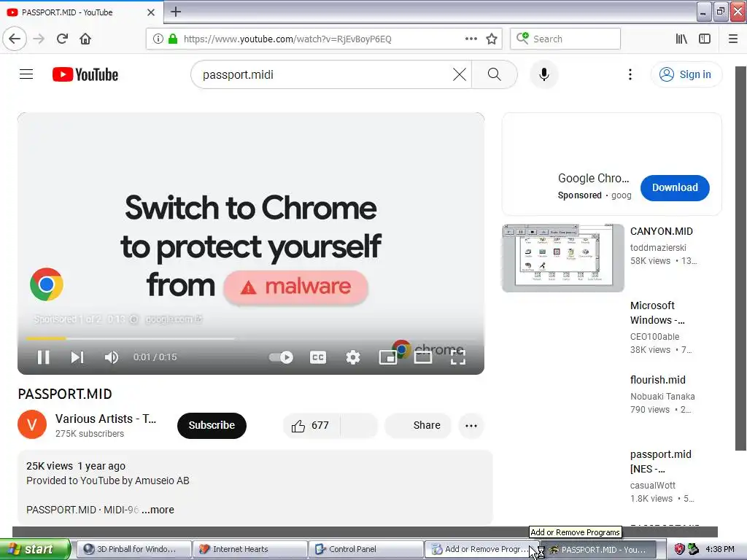Skip to the next video

[77, 357]
